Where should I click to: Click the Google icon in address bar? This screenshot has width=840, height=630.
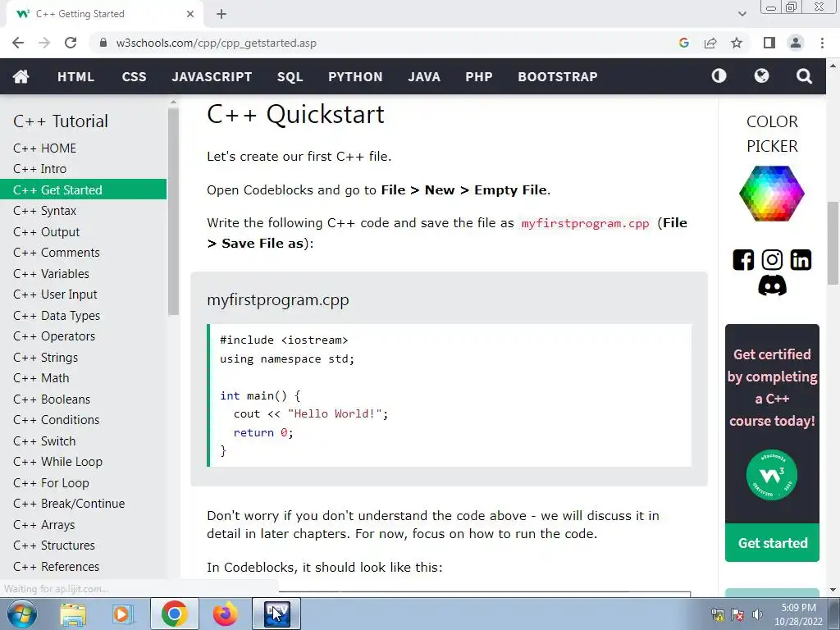[683, 43]
